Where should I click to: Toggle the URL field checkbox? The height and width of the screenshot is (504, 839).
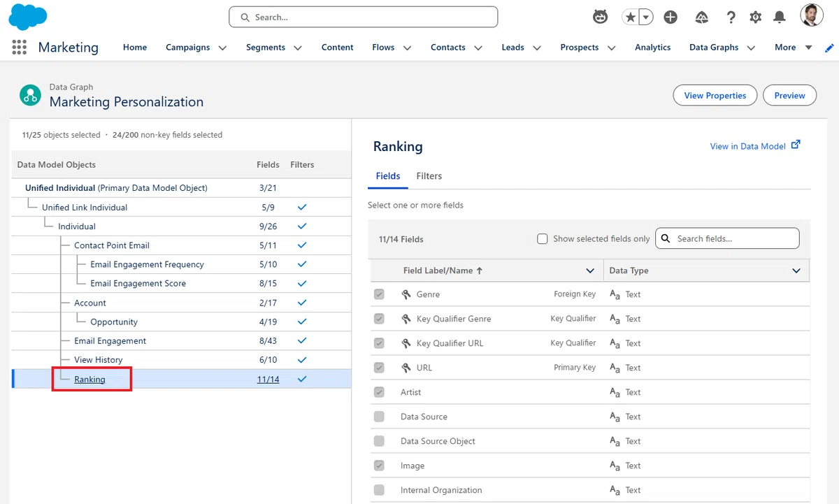click(379, 368)
